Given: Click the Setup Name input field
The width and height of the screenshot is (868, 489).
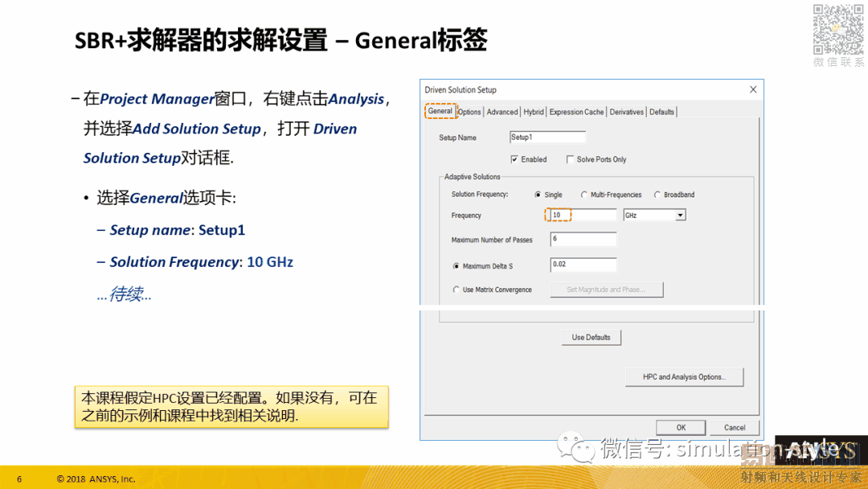Looking at the screenshot, I should click(x=547, y=138).
